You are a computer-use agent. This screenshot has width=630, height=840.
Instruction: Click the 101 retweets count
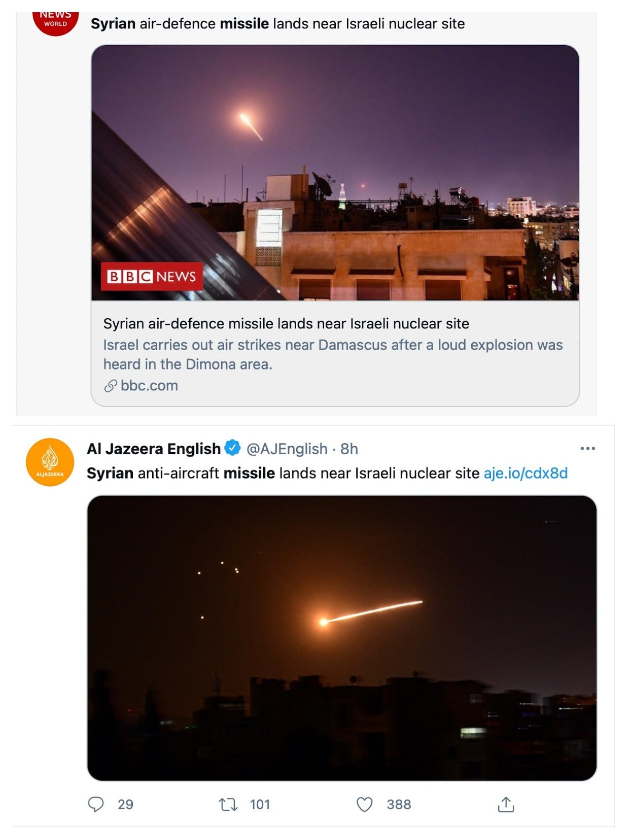(260, 804)
